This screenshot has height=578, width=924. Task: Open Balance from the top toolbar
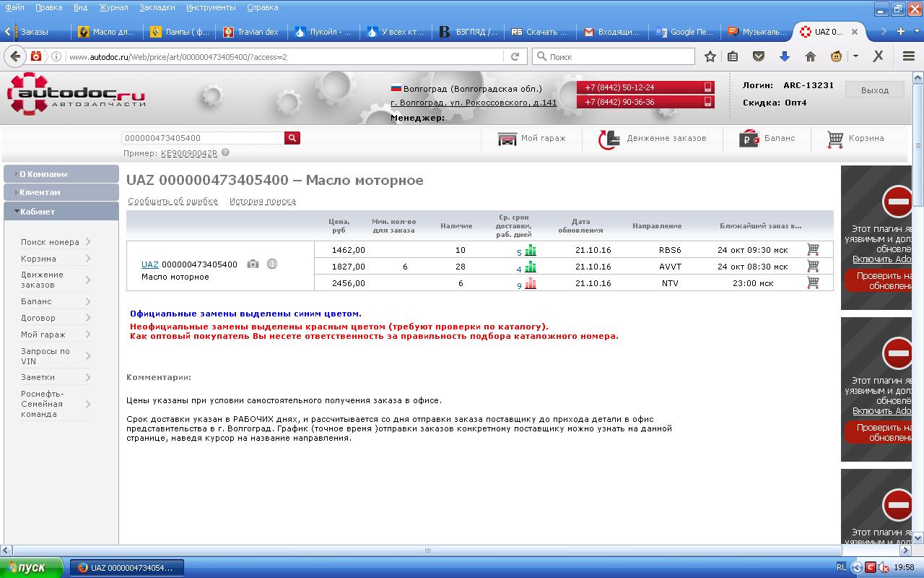[x=767, y=138]
